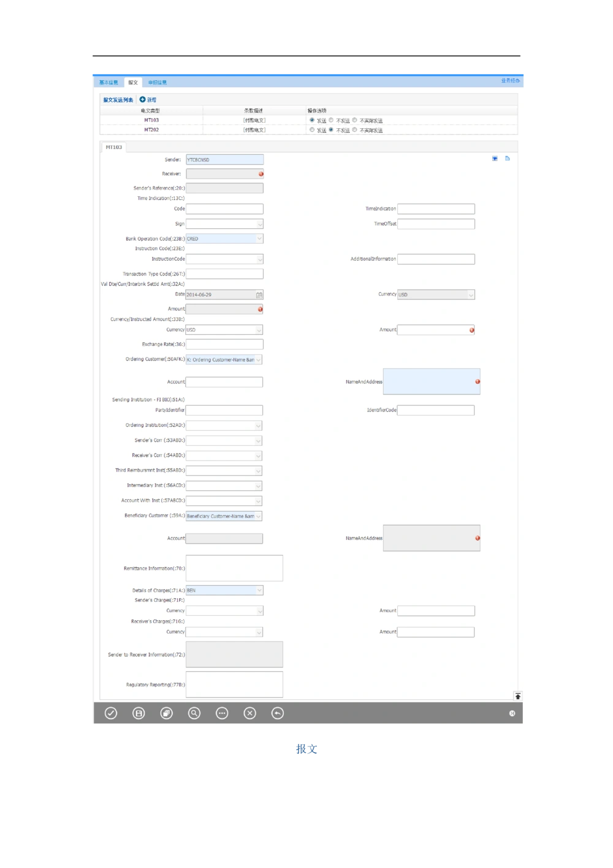
Task: Switch to the 基本信息 tab
Action: [109, 82]
